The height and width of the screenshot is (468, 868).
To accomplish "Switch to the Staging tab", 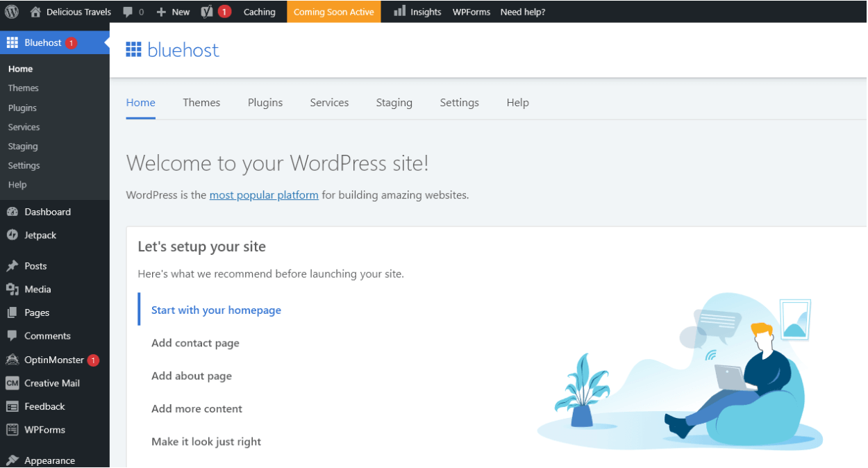I will coord(394,102).
